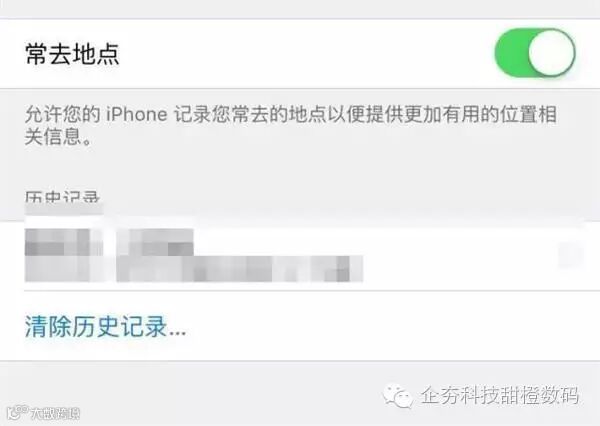Tap the 清除历史记录... link
Image resolution: width=600 pixels, height=426 pixels.
click(x=106, y=327)
